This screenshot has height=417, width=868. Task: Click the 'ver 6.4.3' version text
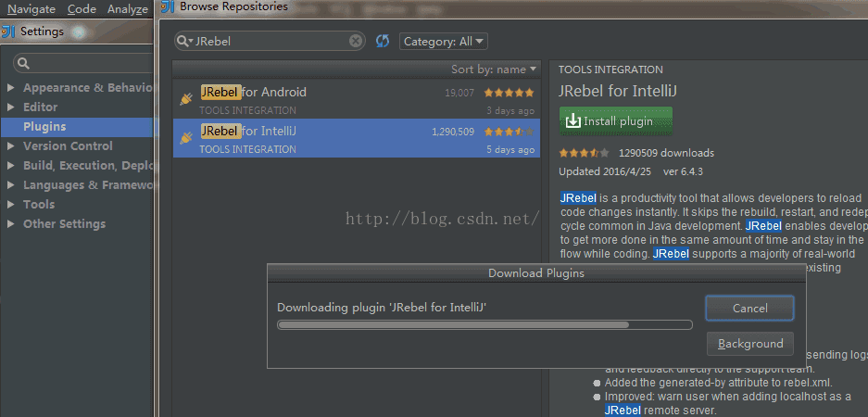pos(683,171)
